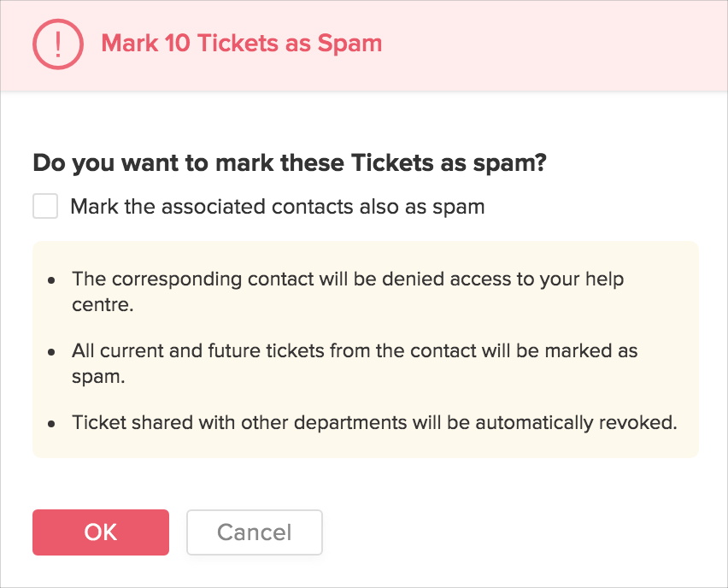Viewport: 728px width, 588px height.
Task: Click the word "spam." ending second note
Action: [98, 375]
